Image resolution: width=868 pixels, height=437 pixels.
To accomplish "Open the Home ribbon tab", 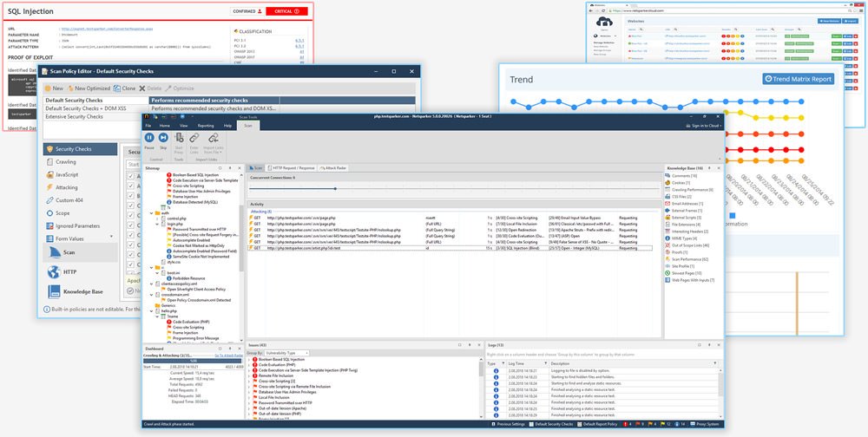I will (164, 126).
